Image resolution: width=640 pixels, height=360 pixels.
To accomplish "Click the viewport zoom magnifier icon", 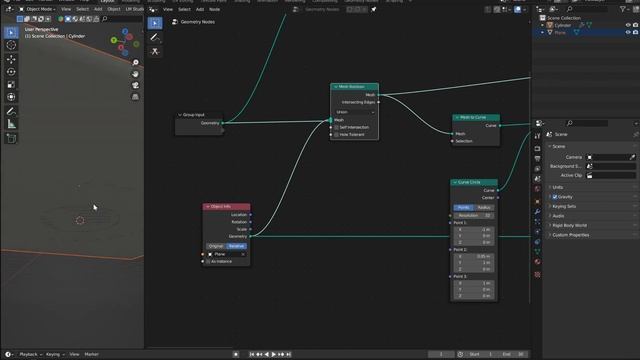I will coord(136,62).
